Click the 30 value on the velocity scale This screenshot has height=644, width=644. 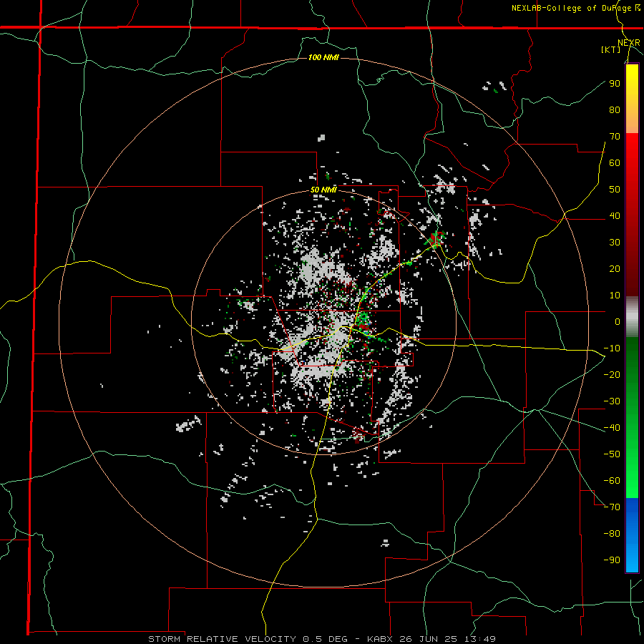click(615, 243)
